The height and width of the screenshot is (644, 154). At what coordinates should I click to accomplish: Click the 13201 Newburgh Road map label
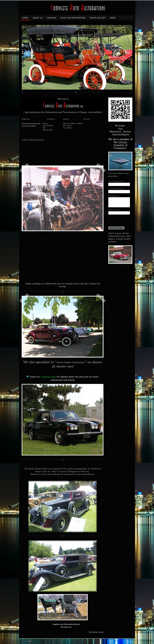(x=33, y=140)
